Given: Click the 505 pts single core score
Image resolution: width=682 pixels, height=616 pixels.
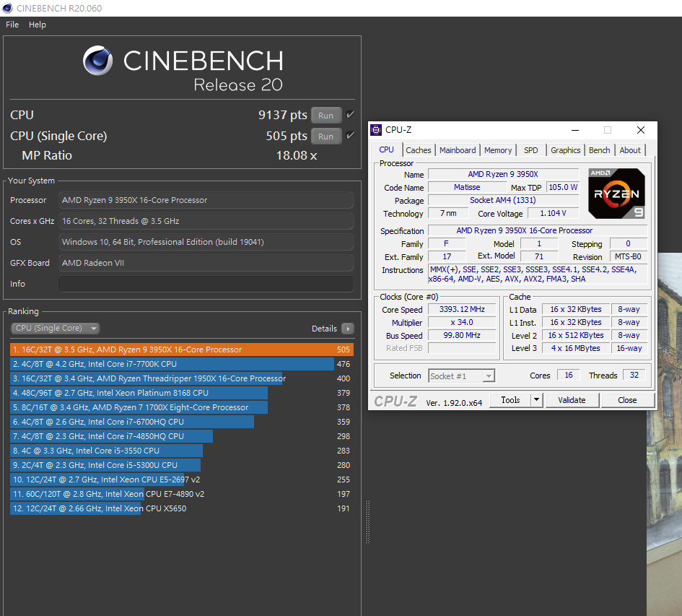Looking at the screenshot, I should point(287,136).
